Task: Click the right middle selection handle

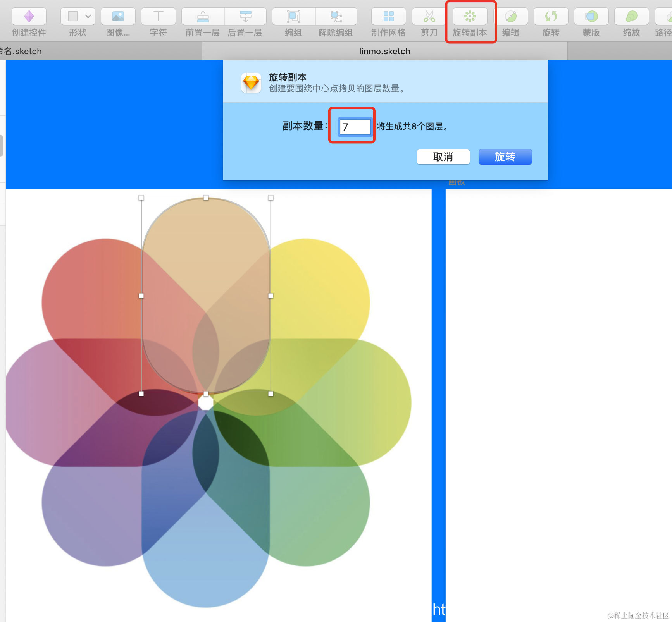Action: 271,296
